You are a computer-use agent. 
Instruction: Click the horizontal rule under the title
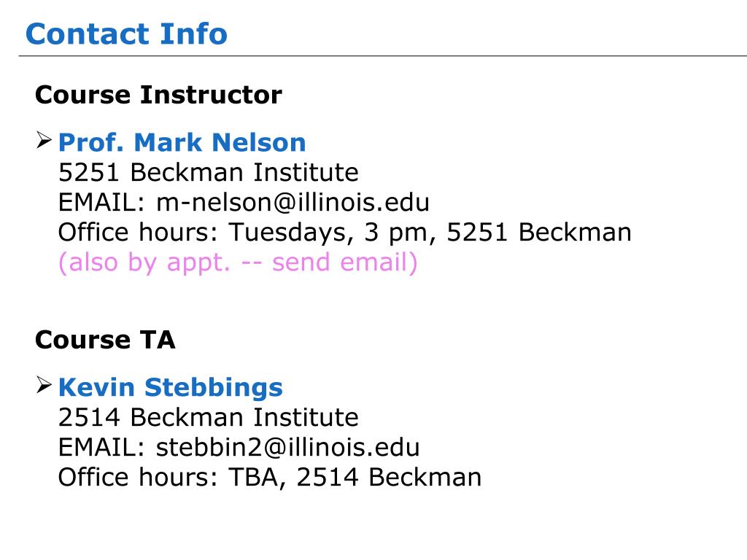point(383,55)
